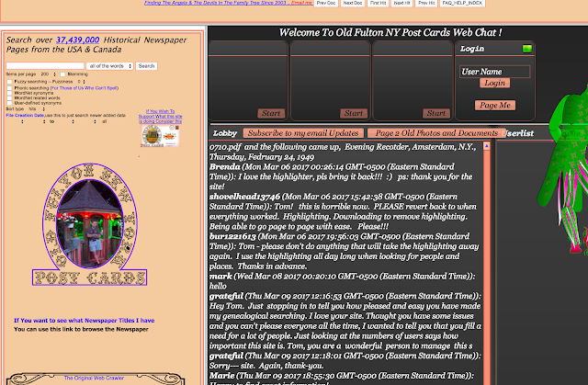Click the Next Hit button

click(x=401, y=3)
